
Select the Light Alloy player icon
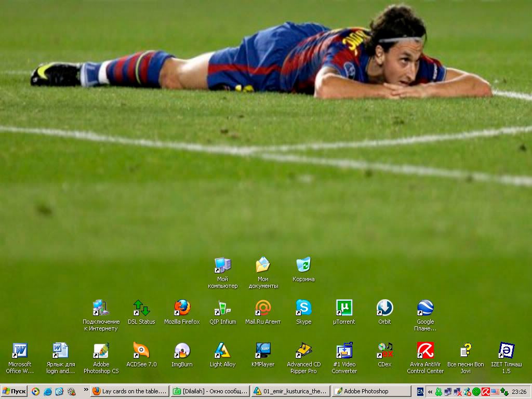point(222,351)
